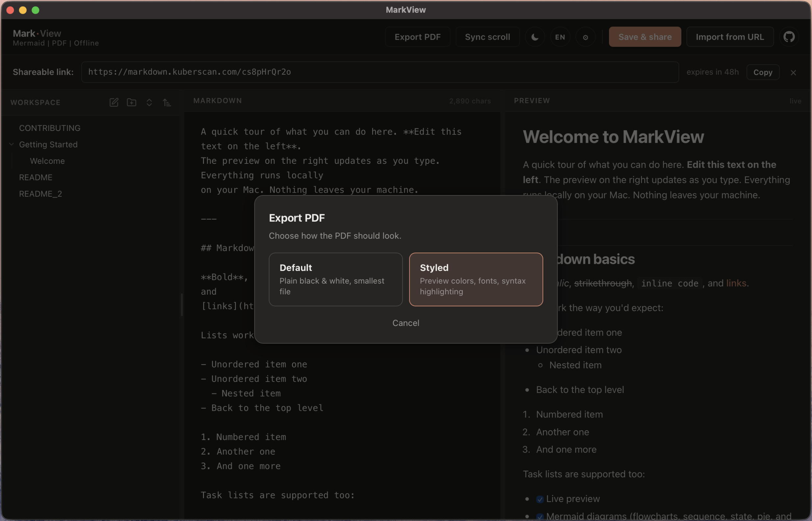Image resolution: width=812 pixels, height=521 pixels.
Task: Click Save & share button
Action: [645, 37]
